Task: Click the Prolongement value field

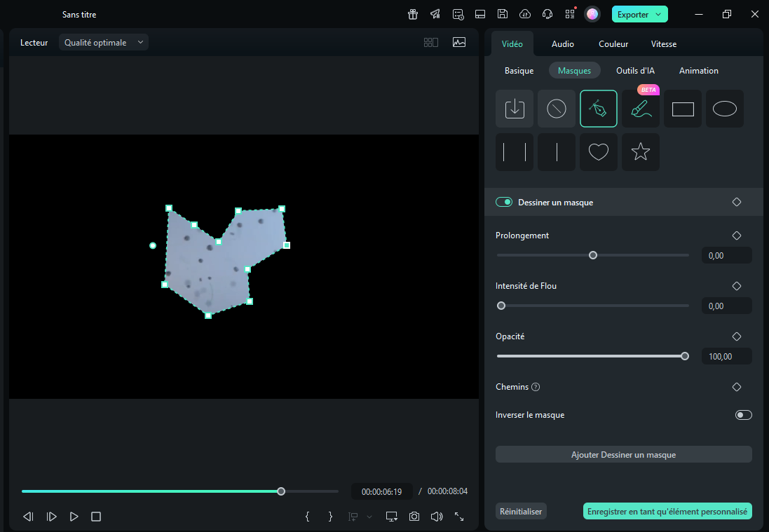Action: [x=727, y=255]
